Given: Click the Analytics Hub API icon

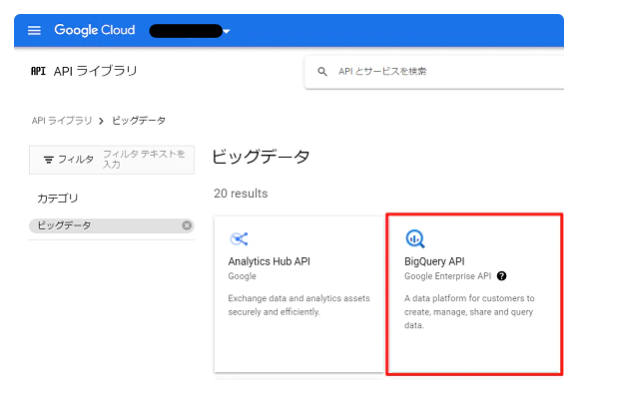Looking at the screenshot, I should pos(239,238).
